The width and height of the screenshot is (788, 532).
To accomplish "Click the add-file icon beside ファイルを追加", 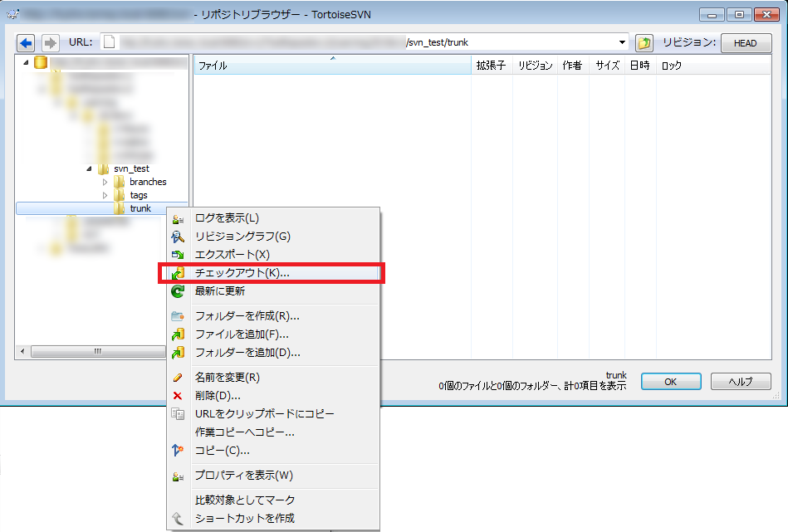I will pyautogui.click(x=178, y=334).
